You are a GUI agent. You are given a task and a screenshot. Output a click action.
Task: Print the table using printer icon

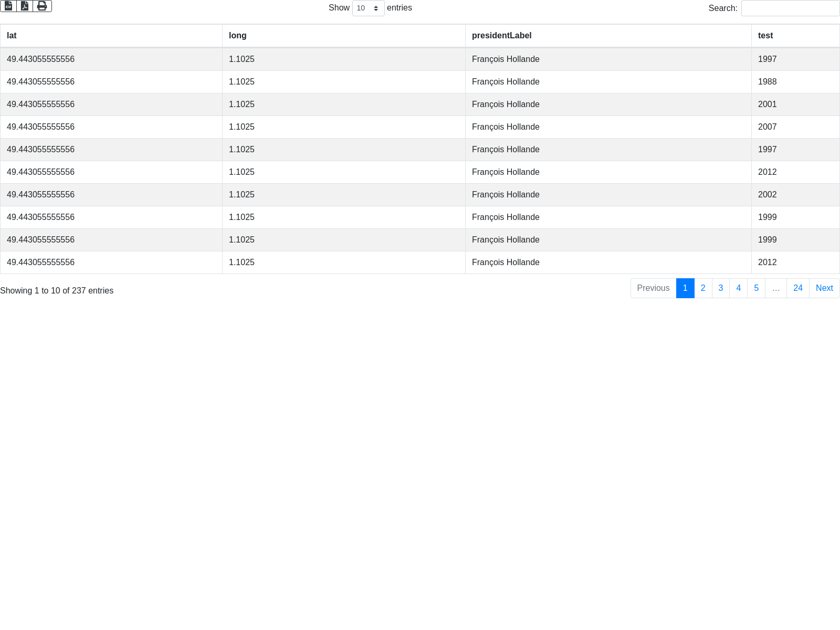(x=42, y=6)
